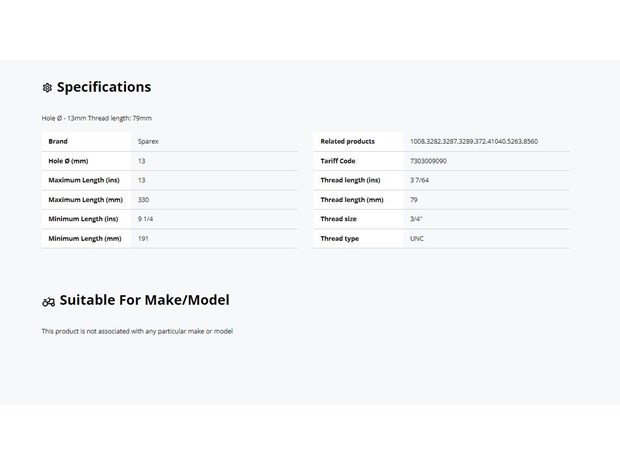The image size is (620, 465).
Task: Click the Related products label
Action: [348, 141]
